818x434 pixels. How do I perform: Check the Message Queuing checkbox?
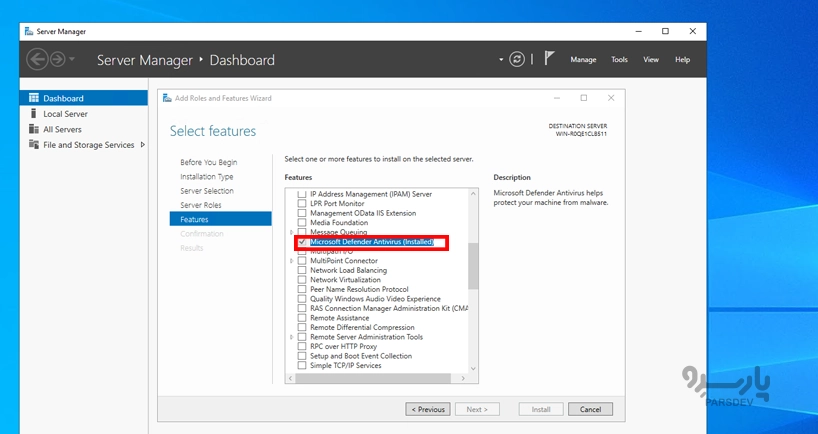point(302,232)
